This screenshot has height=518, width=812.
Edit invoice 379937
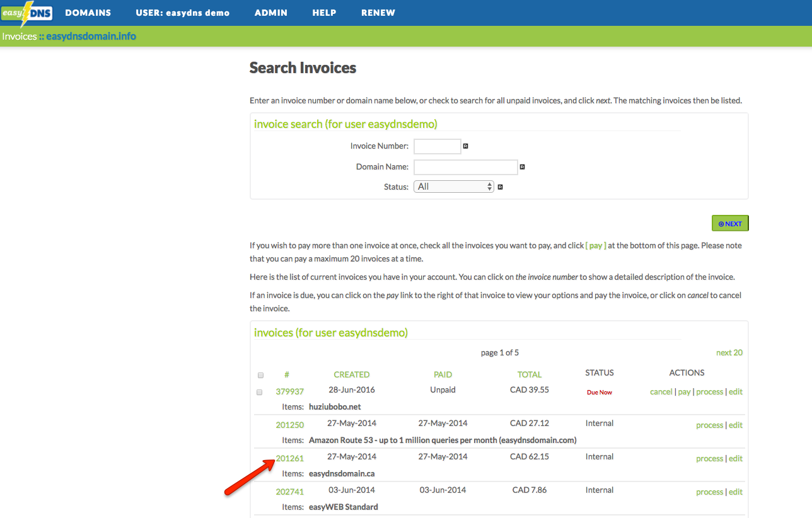click(x=736, y=391)
